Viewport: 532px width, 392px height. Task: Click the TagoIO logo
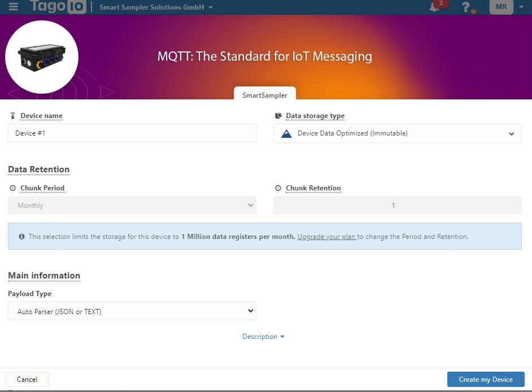(58, 6)
